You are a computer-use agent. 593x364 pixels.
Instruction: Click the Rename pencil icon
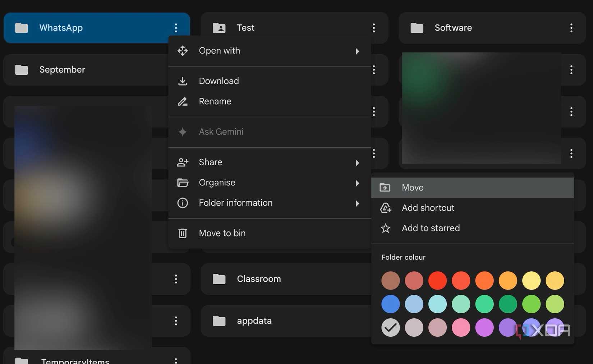(183, 101)
